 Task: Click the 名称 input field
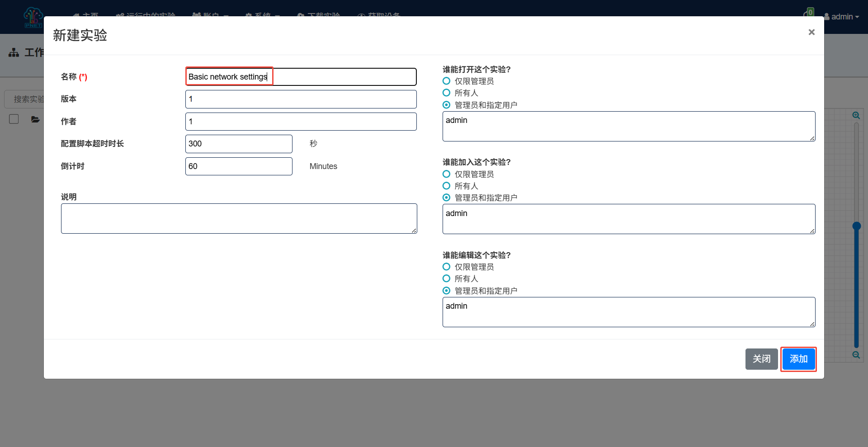tap(301, 77)
